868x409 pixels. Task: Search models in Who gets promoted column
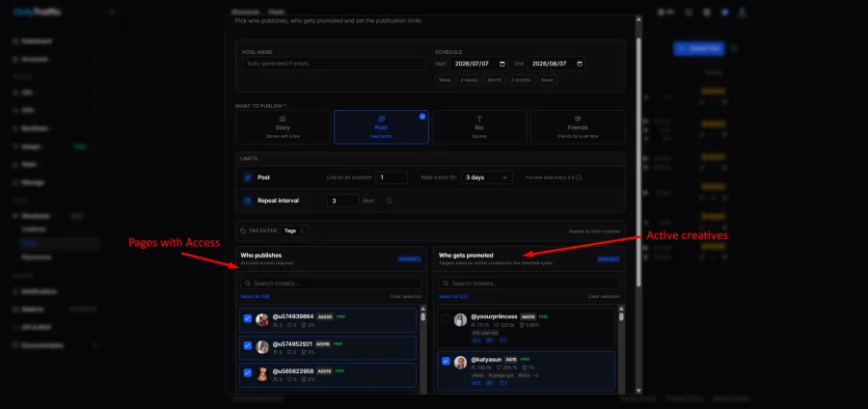click(529, 284)
